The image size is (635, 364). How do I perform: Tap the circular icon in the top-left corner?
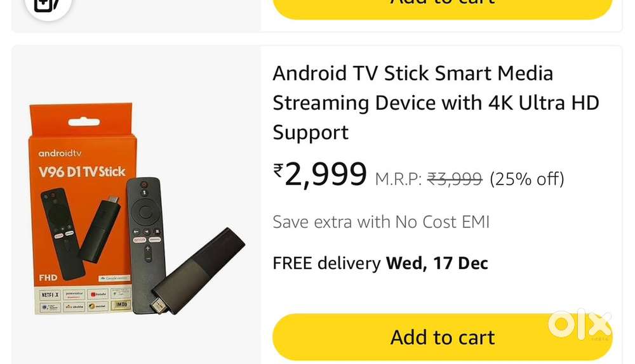tap(48, 5)
